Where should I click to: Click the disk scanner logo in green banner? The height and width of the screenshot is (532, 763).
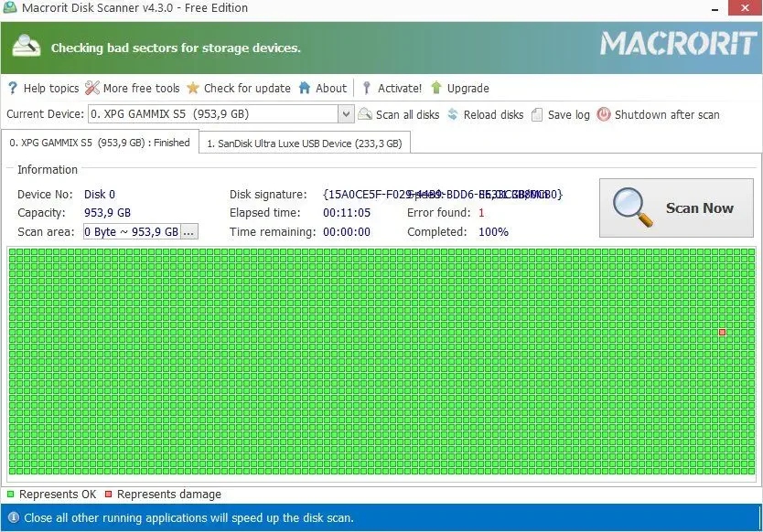27,47
